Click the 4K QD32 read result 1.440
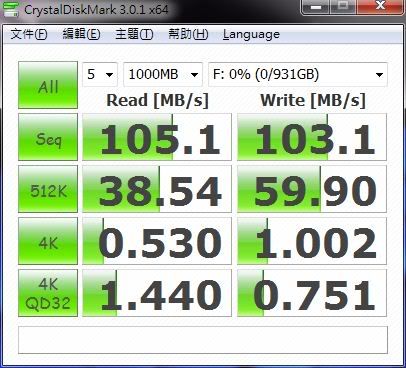This screenshot has width=406, height=368. (157, 293)
